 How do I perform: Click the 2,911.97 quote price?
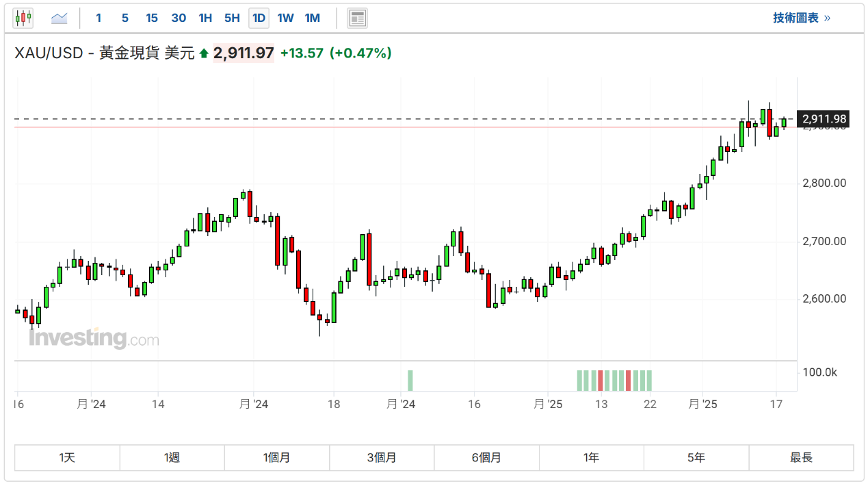click(x=244, y=53)
